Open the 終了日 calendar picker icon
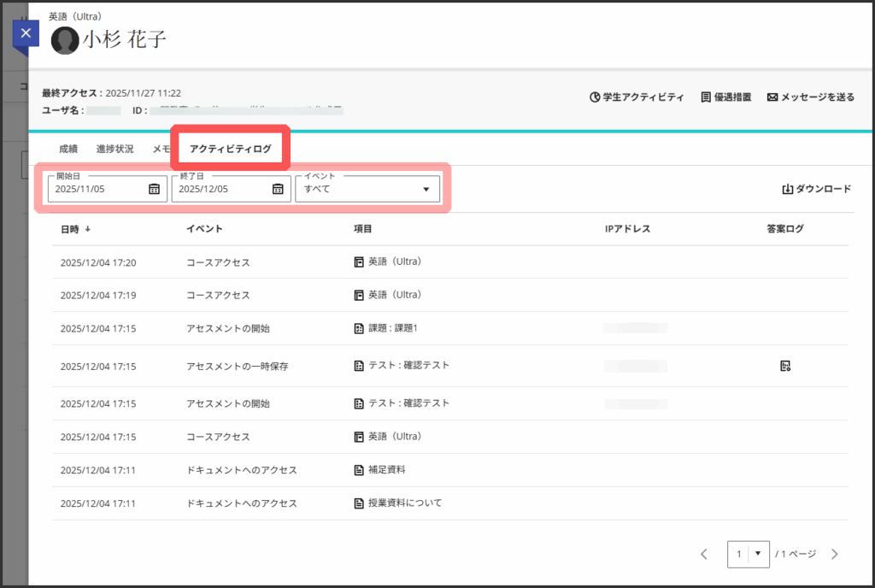Image resolution: width=875 pixels, height=588 pixels. 278,189
